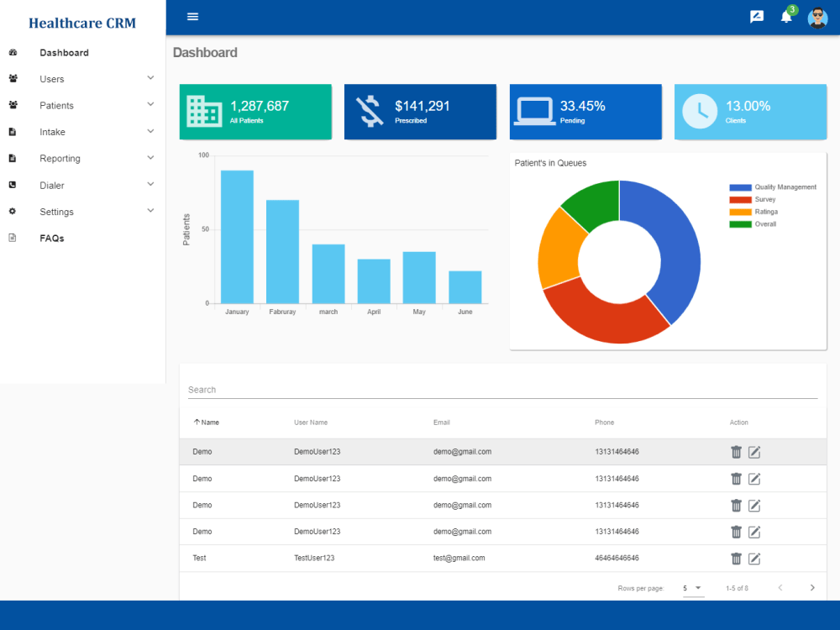Open the rows per page dropdown
The height and width of the screenshot is (630, 840).
pos(693,588)
